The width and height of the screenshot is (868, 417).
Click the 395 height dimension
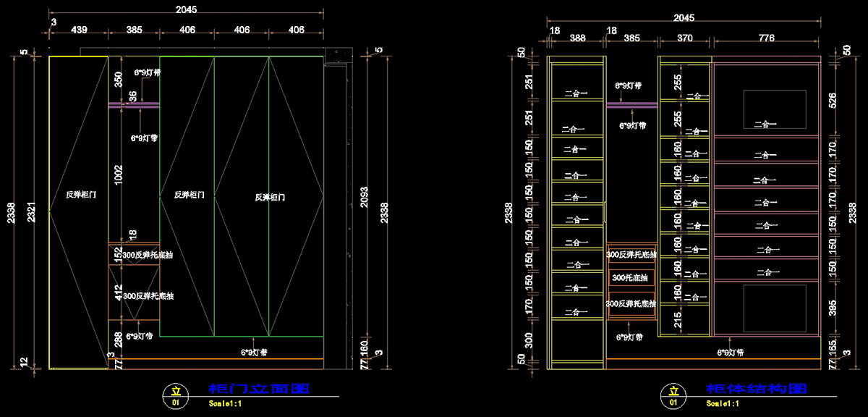pos(832,308)
